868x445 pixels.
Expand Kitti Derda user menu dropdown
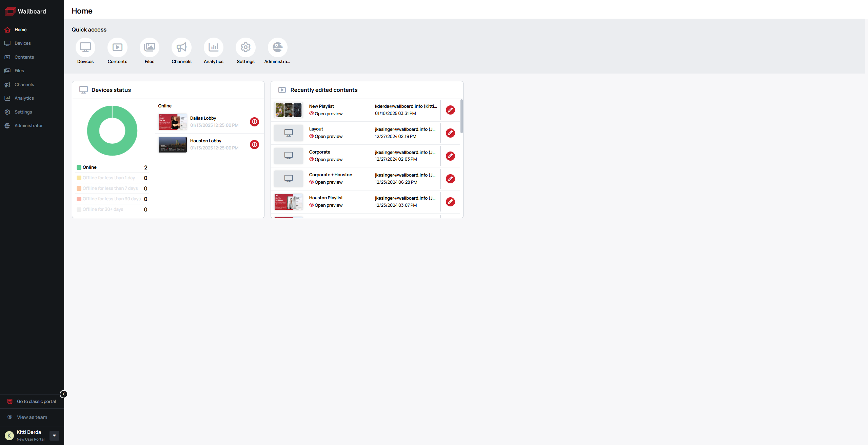(x=54, y=436)
